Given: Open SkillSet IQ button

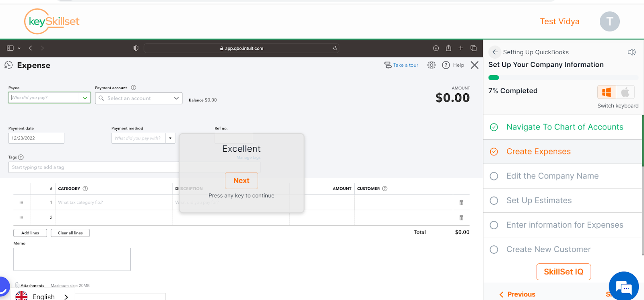Looking at the screenshot, I should (563, 272).
